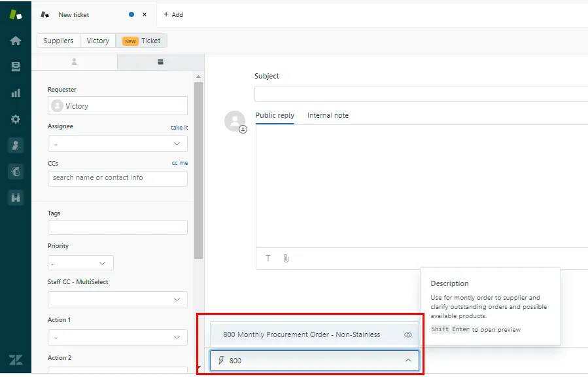Click the + Add tab button
The width and height of the screenshot is (588, 377).
[x=173, y=14]
